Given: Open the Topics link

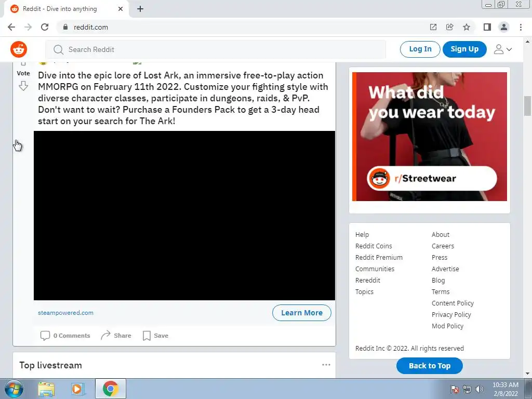Looking at the screenshot, I should coord(364,292).
